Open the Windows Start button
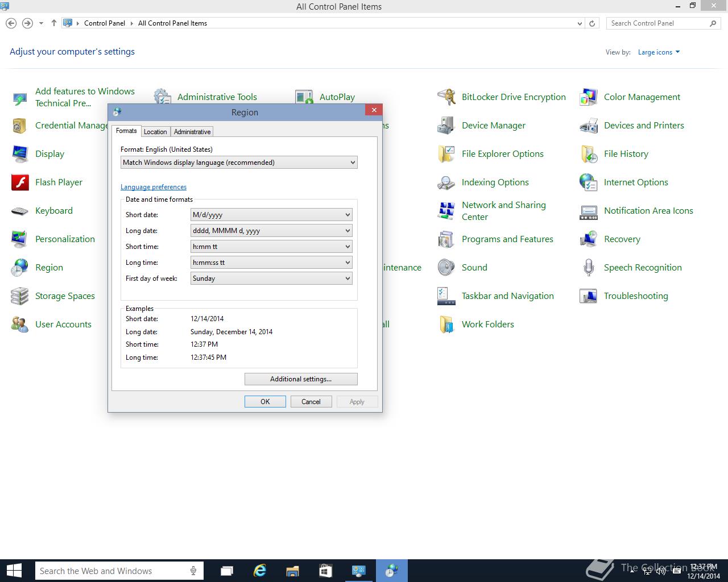728x582 pixels. [14, 571]
